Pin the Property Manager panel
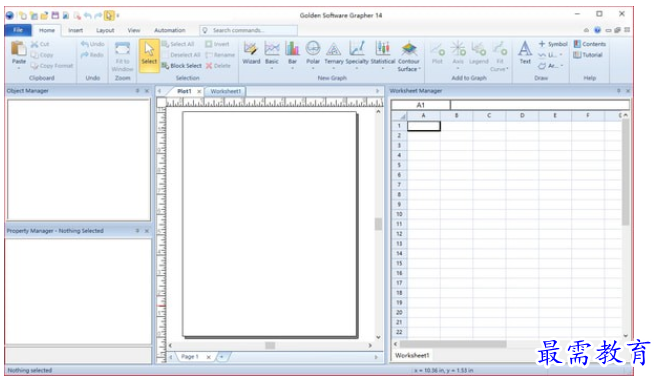659x384 pixels. click(x=137, y=231)
